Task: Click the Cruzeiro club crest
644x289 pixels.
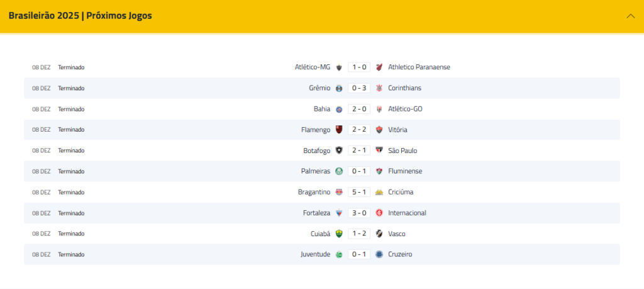Action: [379, 254]
